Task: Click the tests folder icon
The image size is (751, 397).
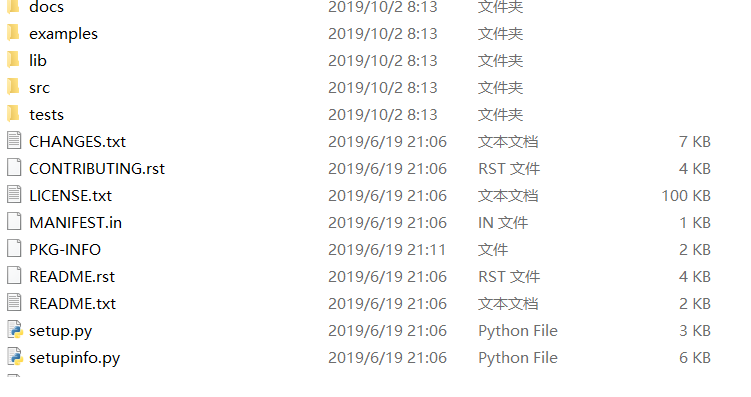Action: pyautogui.click(x=14, y=114)
